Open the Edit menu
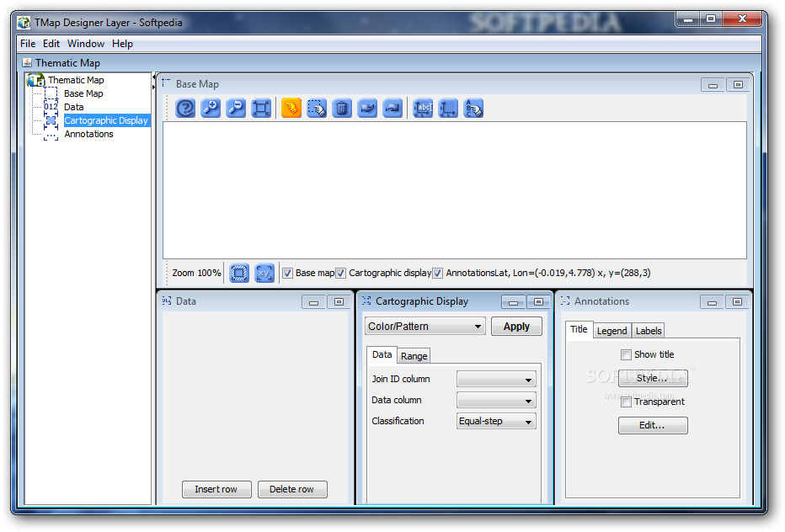 51,44
